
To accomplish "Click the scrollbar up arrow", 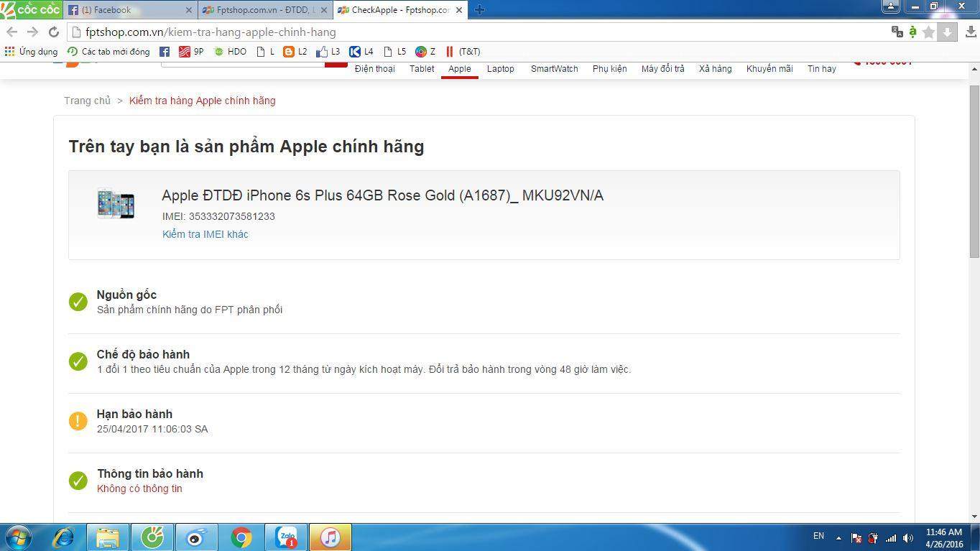I will (974, 69).
